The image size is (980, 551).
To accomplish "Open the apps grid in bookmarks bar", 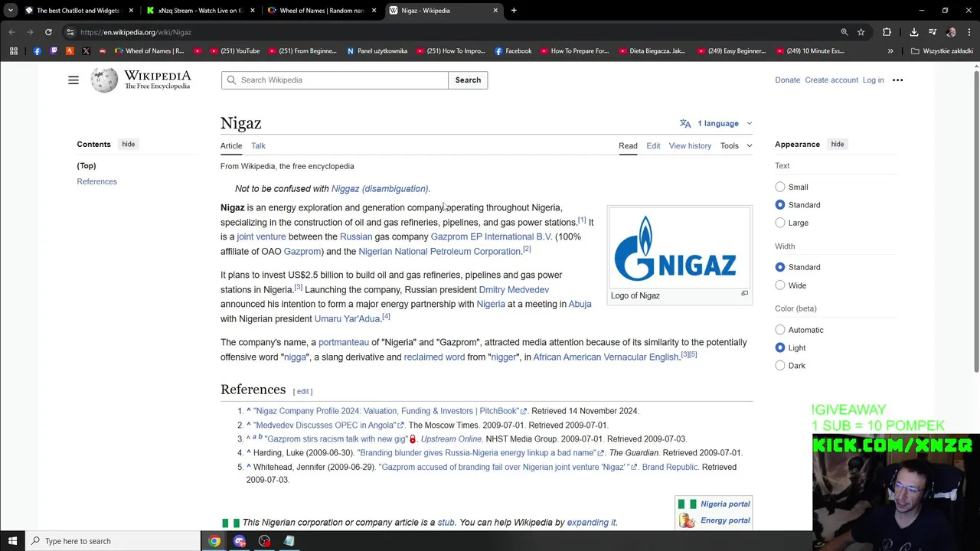I will point(13,51).
